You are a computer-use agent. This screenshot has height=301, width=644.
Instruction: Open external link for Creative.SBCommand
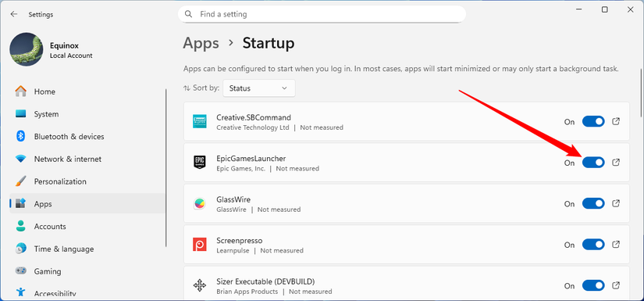point(616,121)
